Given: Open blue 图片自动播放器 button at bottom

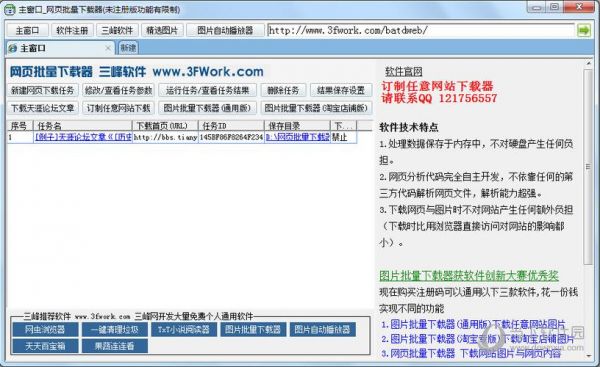Looking at the screenshot, I should click(x=323, y=329).
